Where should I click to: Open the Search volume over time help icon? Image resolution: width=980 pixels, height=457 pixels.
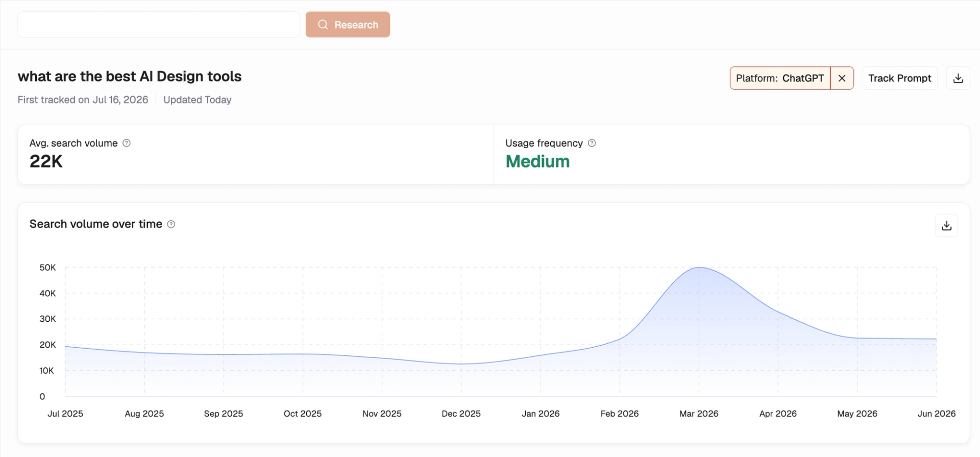171,224
